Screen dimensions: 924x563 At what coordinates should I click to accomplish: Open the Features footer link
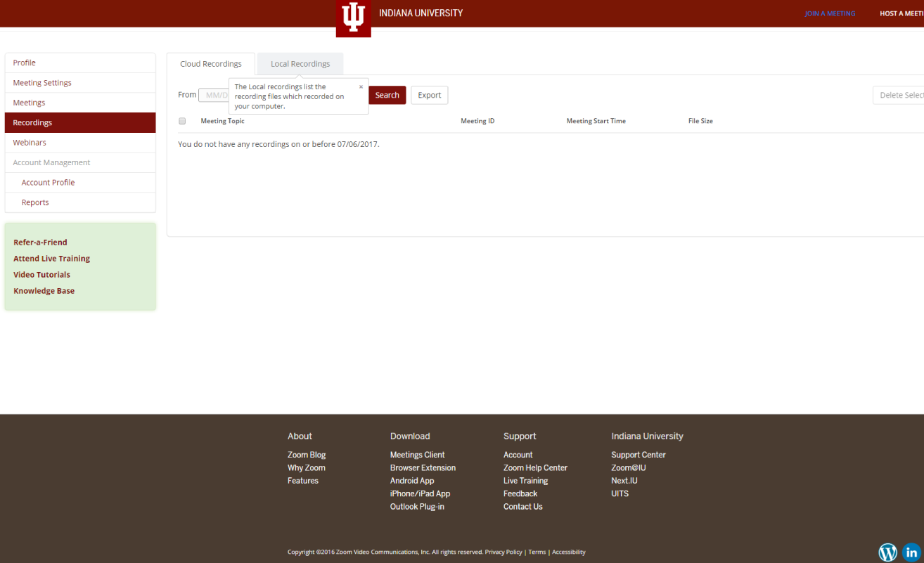(303, 481)
